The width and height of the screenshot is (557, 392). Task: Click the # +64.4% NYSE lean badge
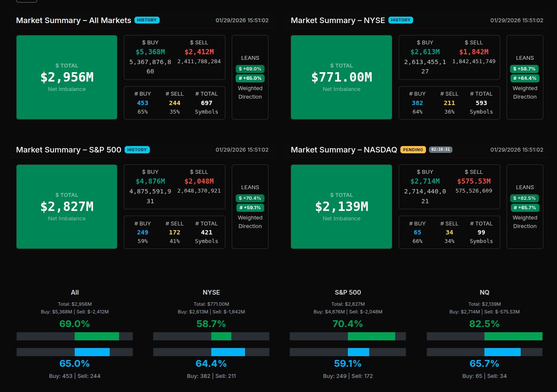click(525, 78)
